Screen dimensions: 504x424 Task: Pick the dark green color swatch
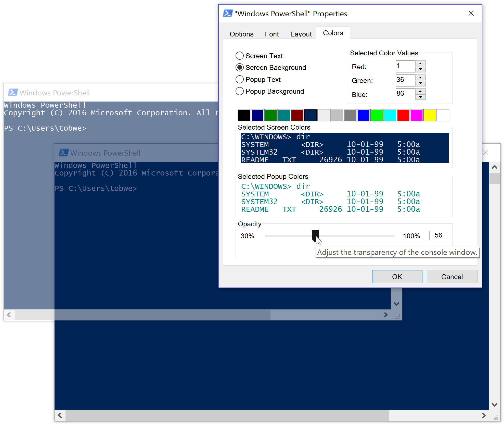270,115
